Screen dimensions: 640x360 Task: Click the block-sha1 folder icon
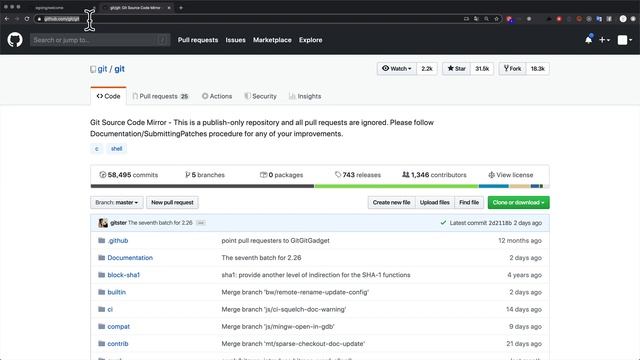tap(102, 275)
